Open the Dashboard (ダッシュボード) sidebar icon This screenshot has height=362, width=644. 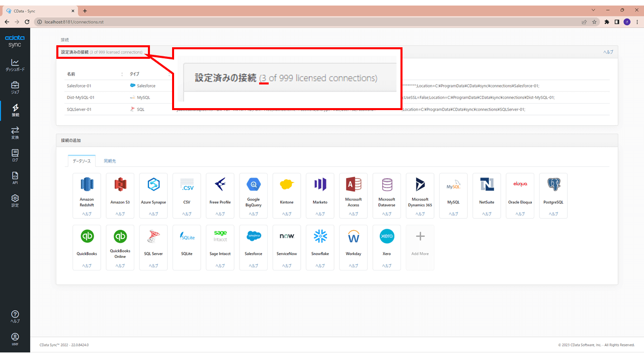tap(15, 65)
